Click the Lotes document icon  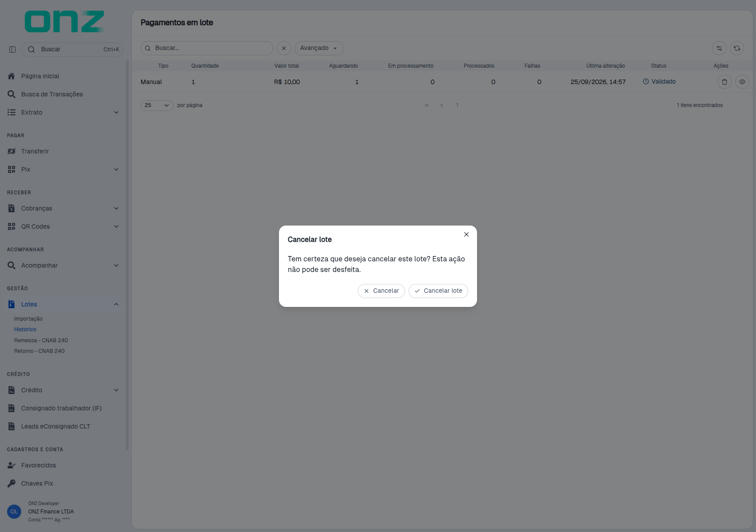coord(11,304)
